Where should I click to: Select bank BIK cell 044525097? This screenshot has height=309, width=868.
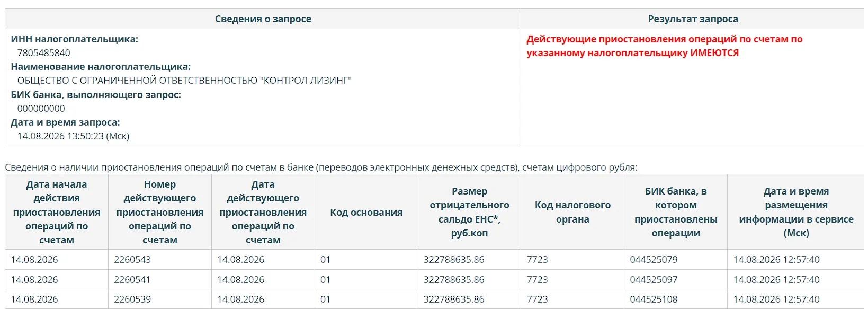point(654,279)
